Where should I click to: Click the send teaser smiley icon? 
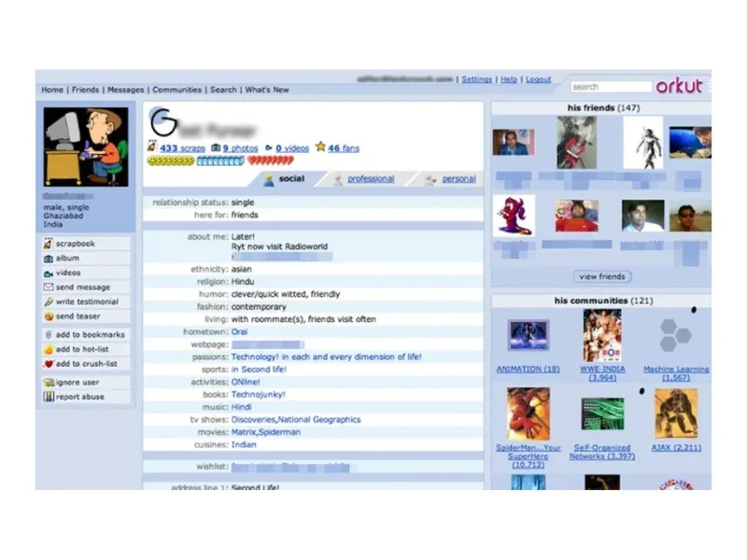point(49,316)
